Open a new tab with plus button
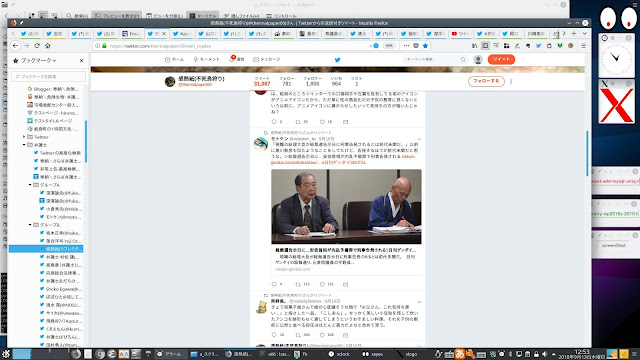The image size is (640, 360). coord(574,33)
